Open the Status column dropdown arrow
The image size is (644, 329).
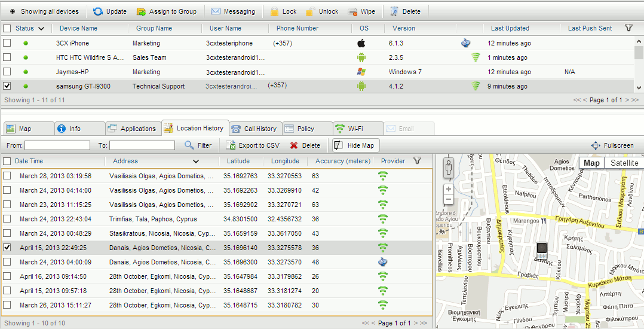click(x=41, y=28)
